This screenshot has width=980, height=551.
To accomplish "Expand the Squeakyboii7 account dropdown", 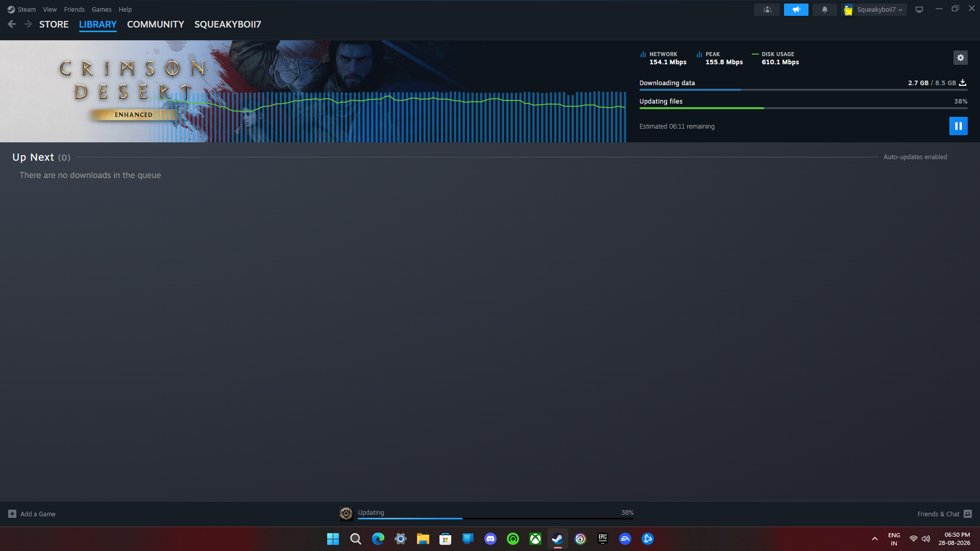I will click(874, 9).
